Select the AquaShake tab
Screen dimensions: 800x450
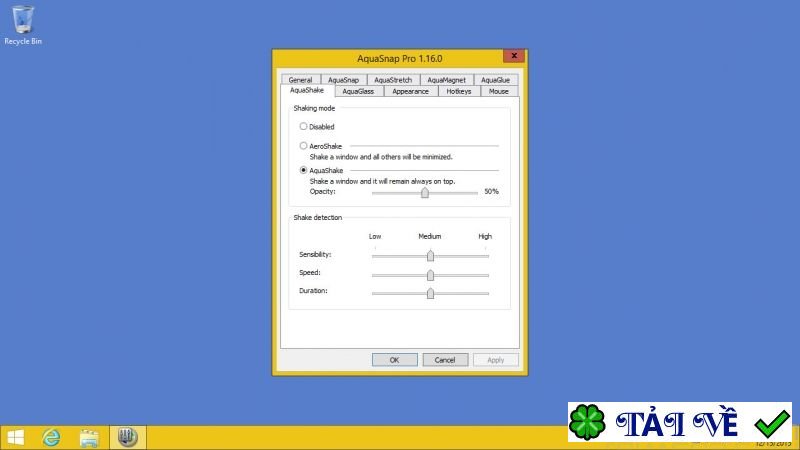(307, 90)
